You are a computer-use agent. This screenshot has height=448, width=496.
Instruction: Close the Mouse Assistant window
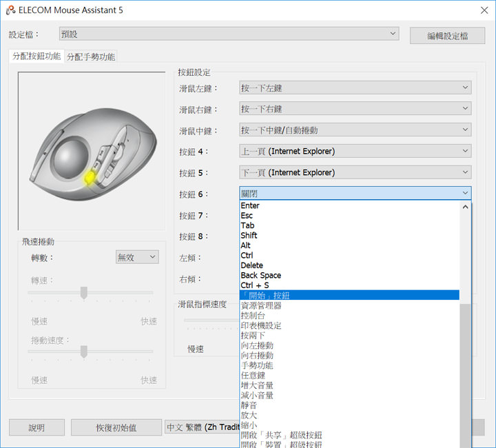click(484, 10)
